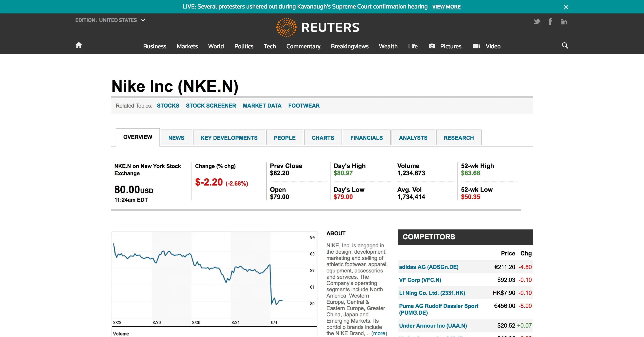This screenshot has height=337, width=644.
Task: Open Reuters Twitter page icon
Action: tap(537, 22)
